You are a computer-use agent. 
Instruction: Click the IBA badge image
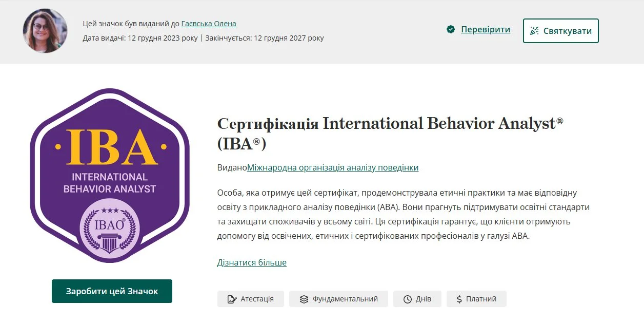tap(110, 176)
